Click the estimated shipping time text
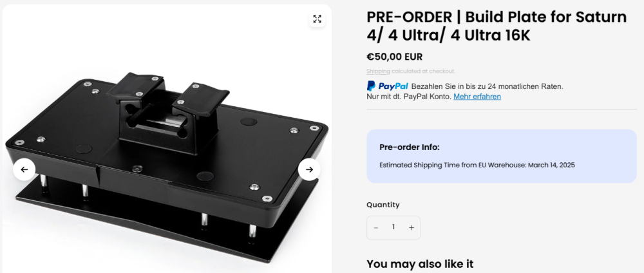The image size is (644, 273). point(477,165)
